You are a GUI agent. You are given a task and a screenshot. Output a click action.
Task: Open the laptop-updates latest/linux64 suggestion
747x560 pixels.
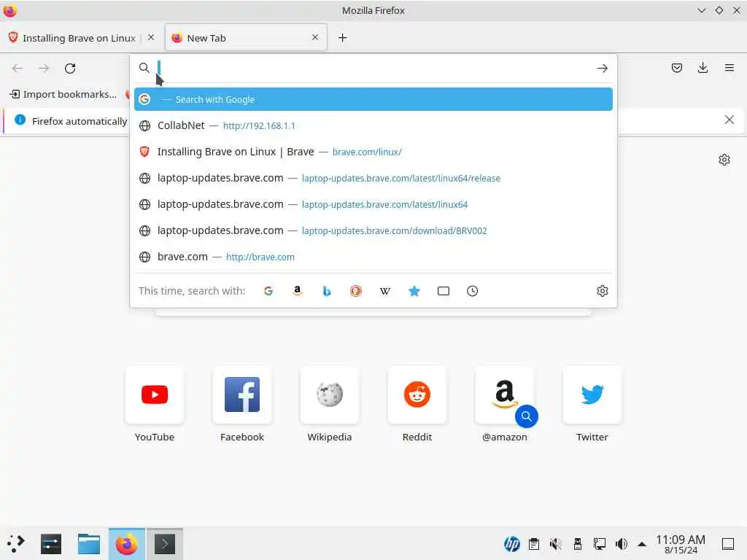(x=373, y=204)
